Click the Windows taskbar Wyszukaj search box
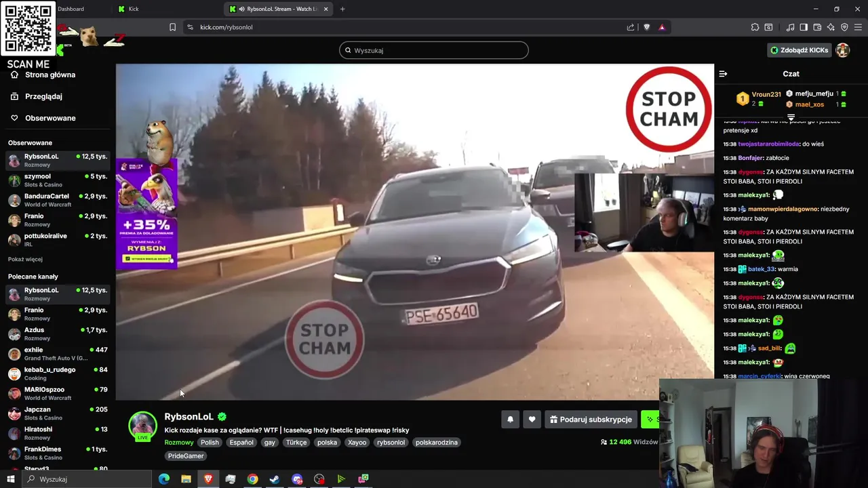 pos(85,479)
